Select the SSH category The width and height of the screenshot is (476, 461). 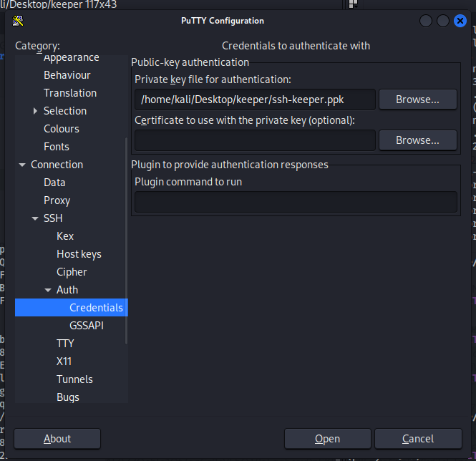pos(53,218)
